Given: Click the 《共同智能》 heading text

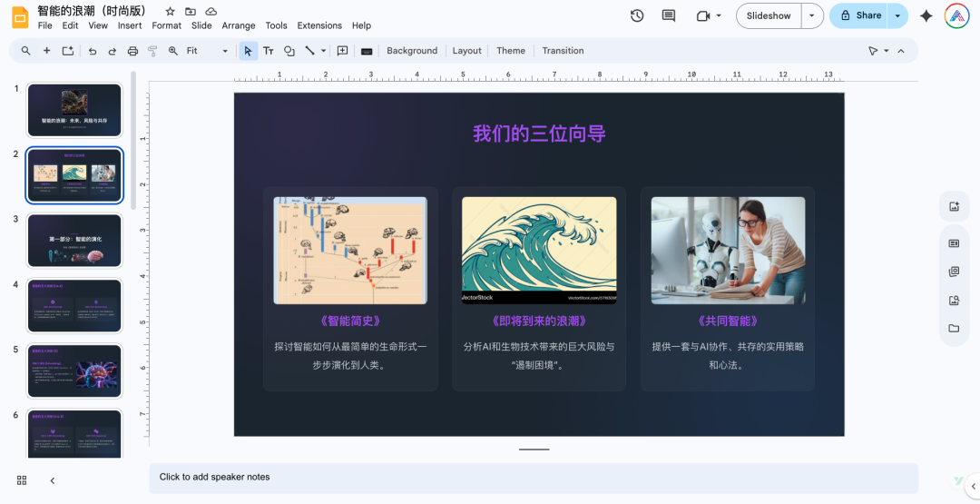Looking at the screenshot, I should [x=728, y=321].
